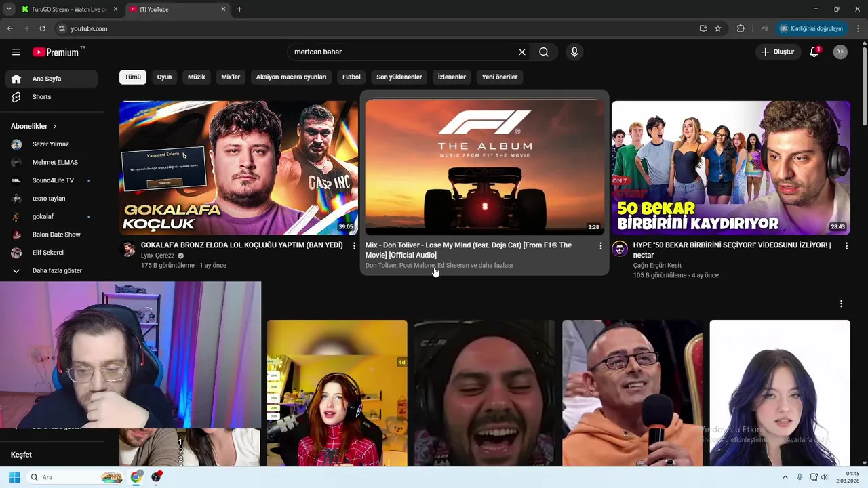The width and height of the screenshot is (868, 488).
Task: Bookmark page with the star icon
Action: pos(717,28)
